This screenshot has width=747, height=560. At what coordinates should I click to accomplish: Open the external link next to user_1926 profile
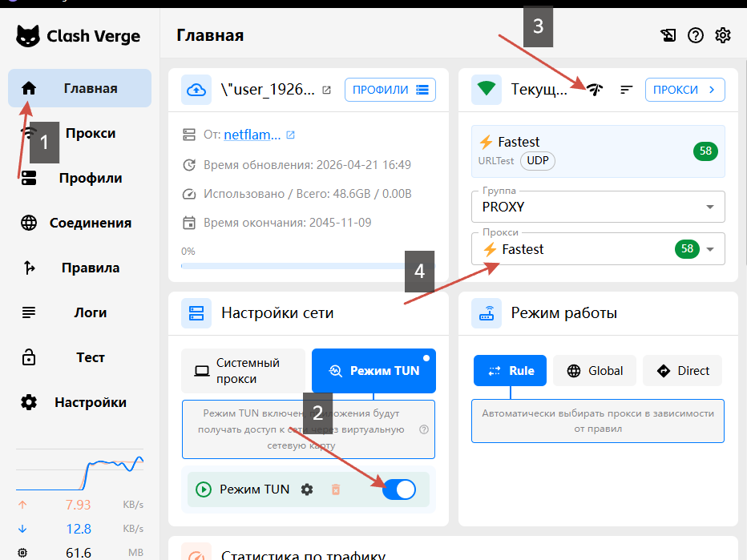pyautogui.click(x=326, y=90)
